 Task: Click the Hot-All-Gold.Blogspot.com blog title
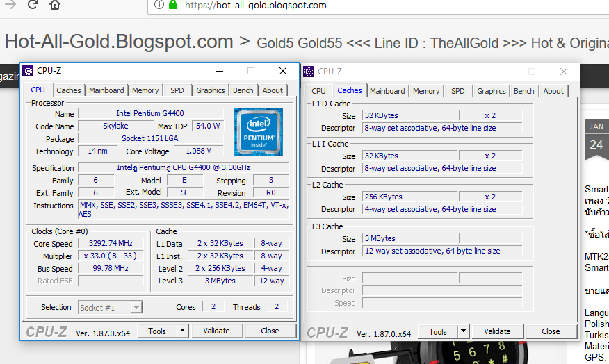[x=119, y=41]
